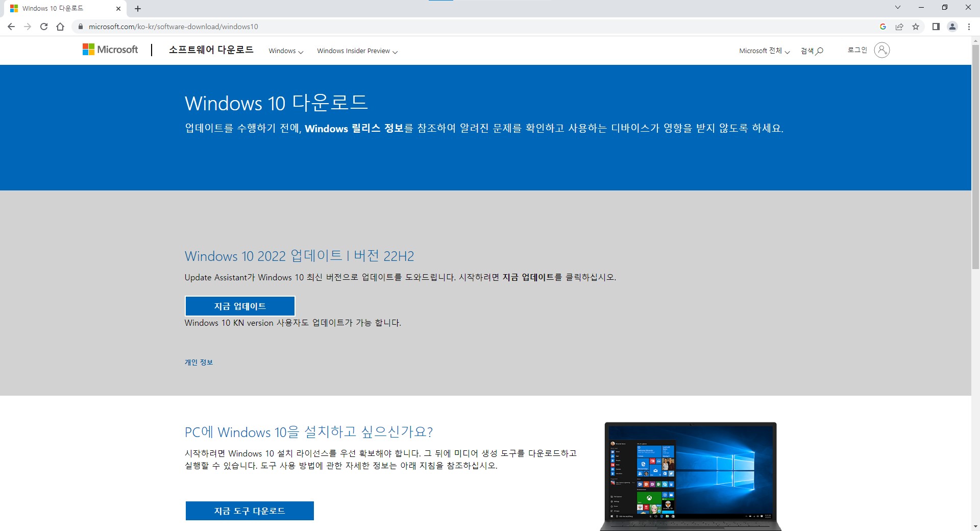Image resolution: width=980 pixels, height=531 pixels.
Task: Expand the Windows dropdown menu
Action: click(x=286, y=51)
